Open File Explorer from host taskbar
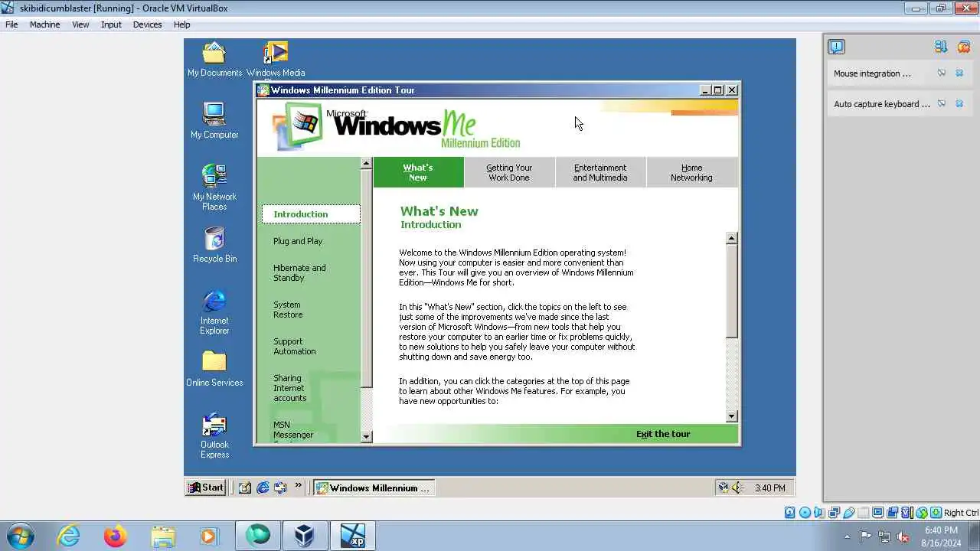 (x=162, y=536)
